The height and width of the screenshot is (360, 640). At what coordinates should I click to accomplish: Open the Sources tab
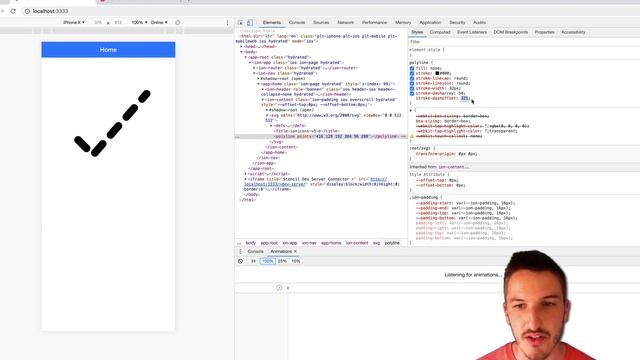321,22
